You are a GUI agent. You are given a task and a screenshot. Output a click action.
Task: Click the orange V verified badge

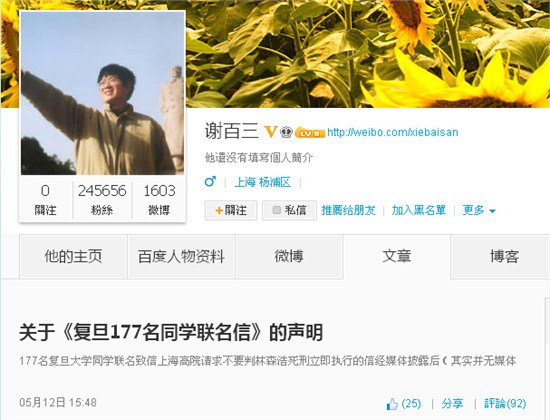[x=270, y=132]
